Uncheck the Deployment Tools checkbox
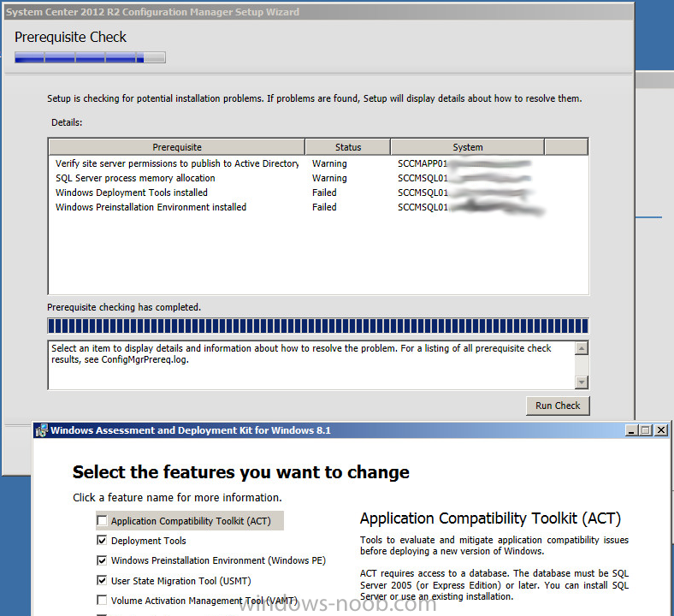The width and height of the screenshot is (674, 616). coord(102,541)
